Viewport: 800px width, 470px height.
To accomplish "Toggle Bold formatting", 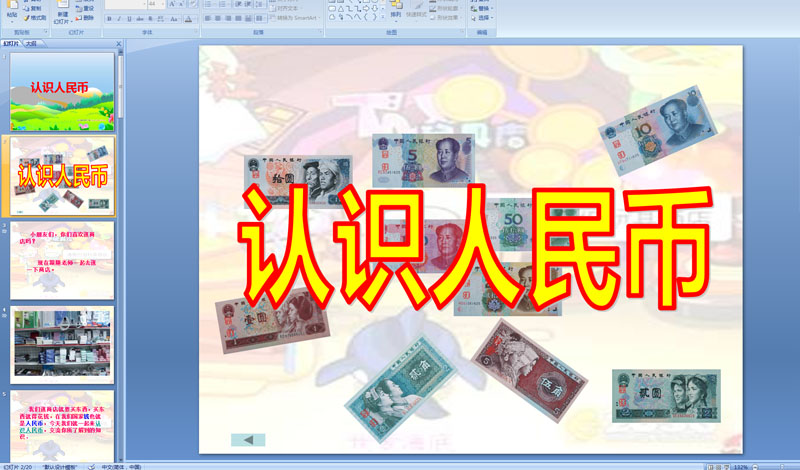I will [109, 19].
